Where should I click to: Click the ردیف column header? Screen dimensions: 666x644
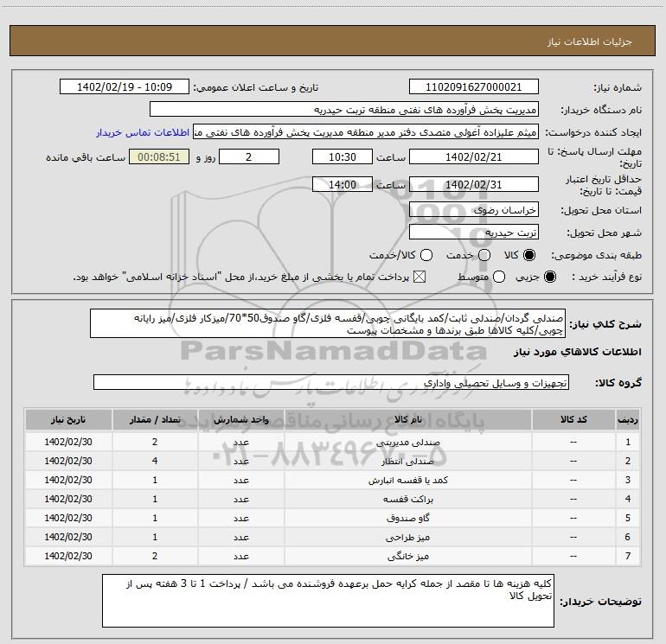(628, 419)
